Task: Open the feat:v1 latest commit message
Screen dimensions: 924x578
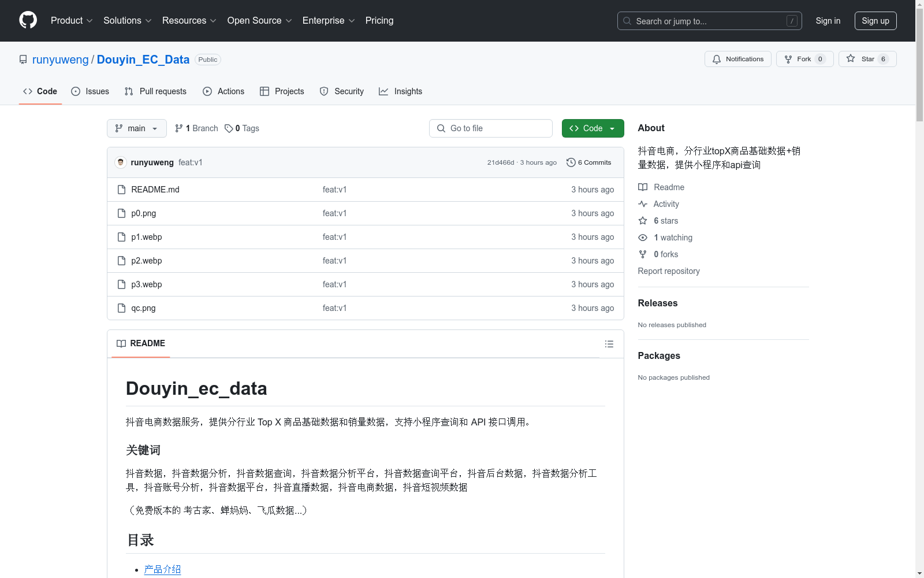Action: click(x=191, y=162)
